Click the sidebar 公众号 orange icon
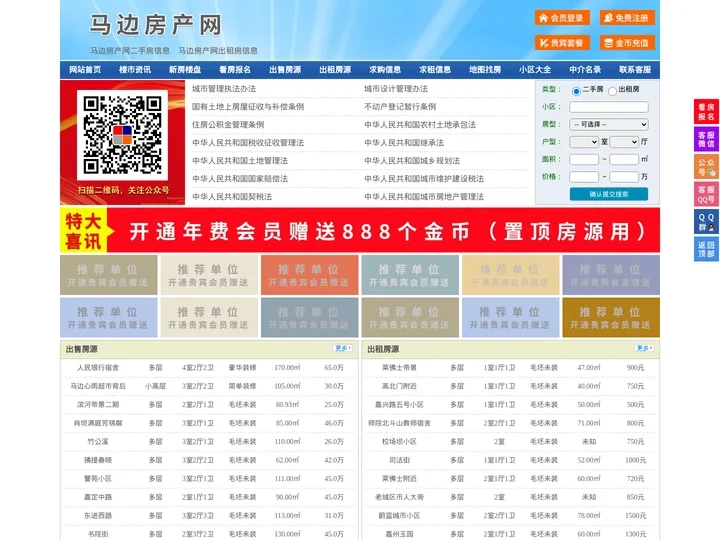The width and height of the screenshot is (720, 540). [706, 167]
